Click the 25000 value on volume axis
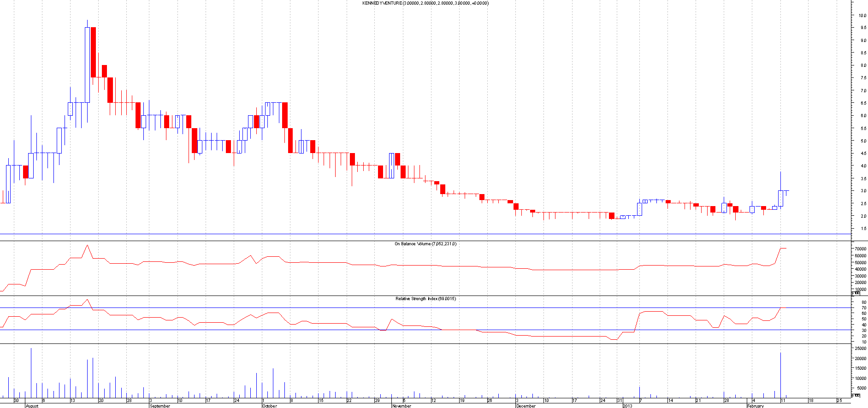Screen dimensions: 868x408 coord(860,349)
